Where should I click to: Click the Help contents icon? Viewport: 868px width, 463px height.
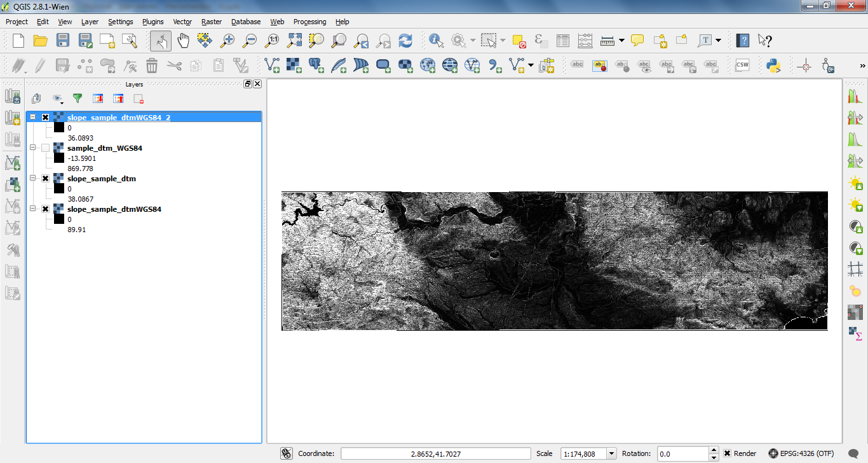[x=742, y=41]
